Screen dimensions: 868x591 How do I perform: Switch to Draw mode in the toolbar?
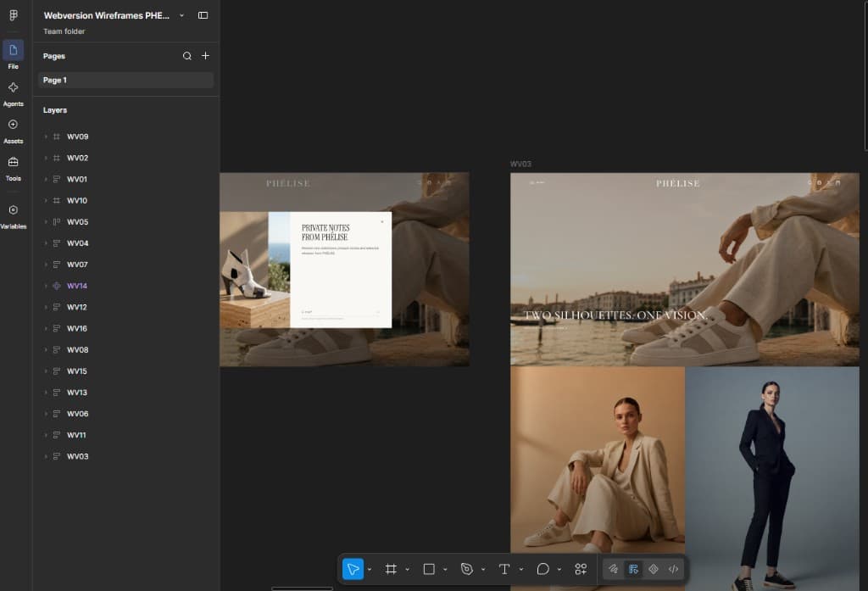coord(613,569)
